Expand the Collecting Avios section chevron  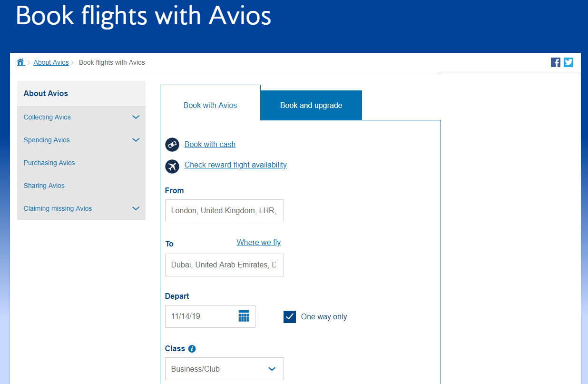[136, 117]
